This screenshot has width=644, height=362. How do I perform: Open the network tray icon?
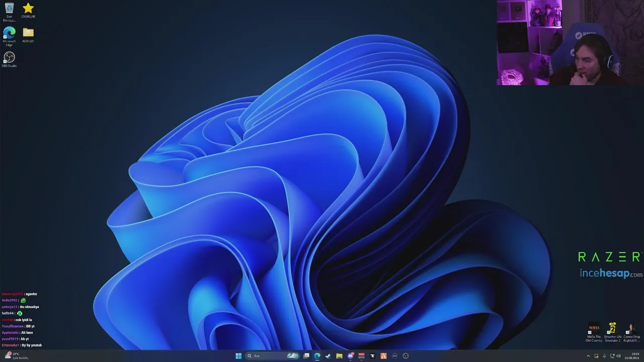coord(612,356)
